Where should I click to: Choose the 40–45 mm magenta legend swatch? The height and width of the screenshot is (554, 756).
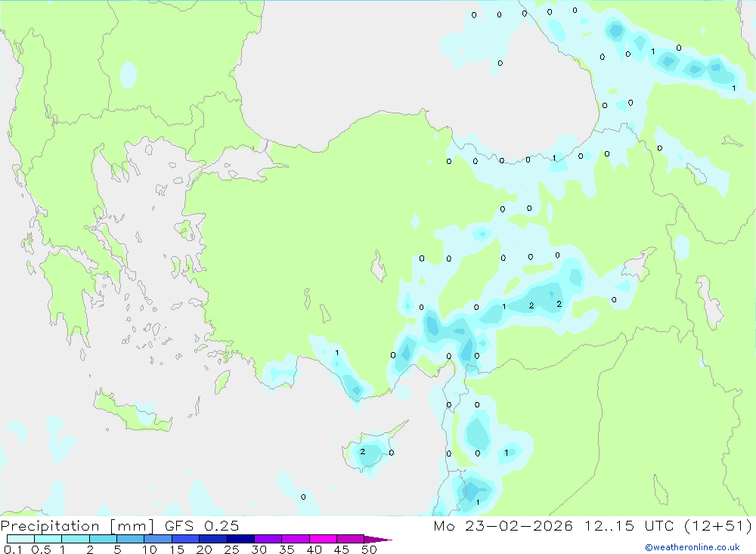(323, 539)
